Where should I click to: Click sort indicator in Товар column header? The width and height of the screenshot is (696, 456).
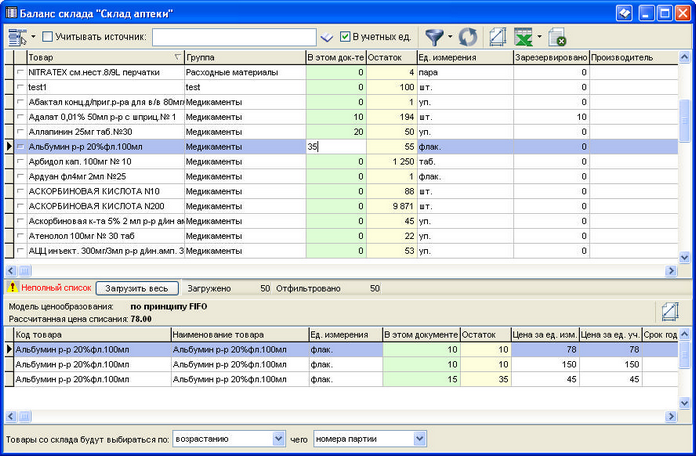[x=178, y=57]
